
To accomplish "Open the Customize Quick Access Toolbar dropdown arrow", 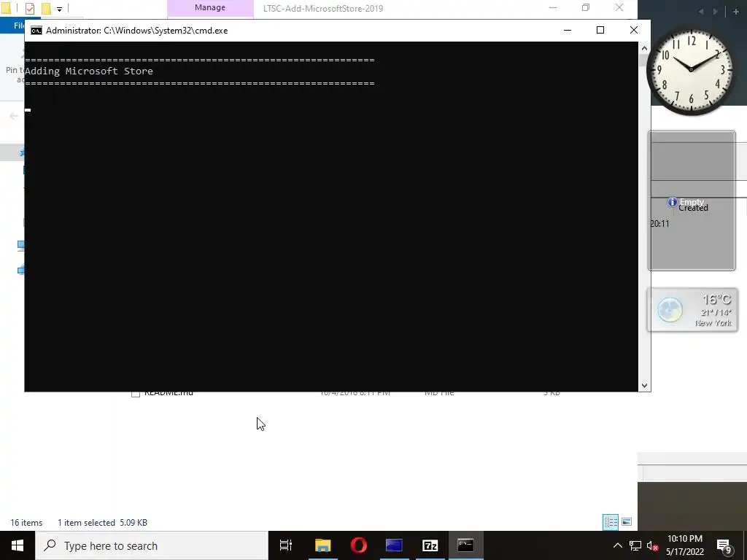I will [59, 9].
